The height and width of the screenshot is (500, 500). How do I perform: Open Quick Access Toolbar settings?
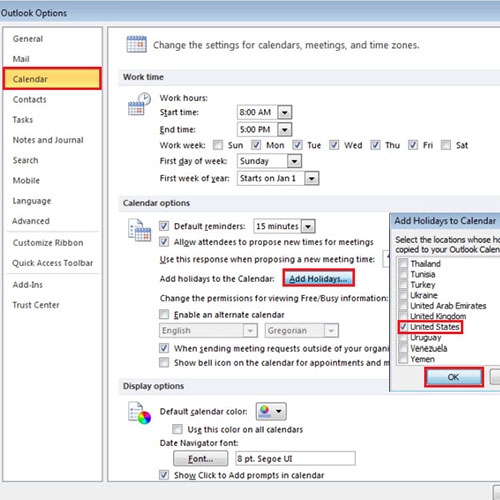click(x=53, y=263)
